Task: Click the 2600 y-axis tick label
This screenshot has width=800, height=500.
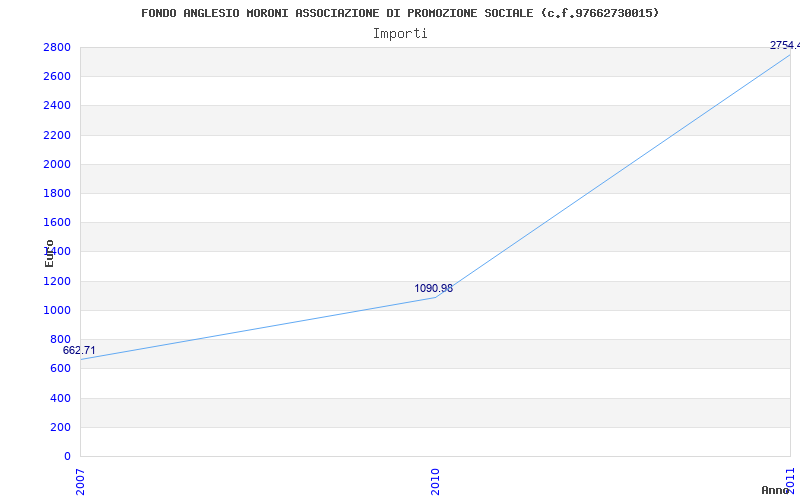Action: 57,77
